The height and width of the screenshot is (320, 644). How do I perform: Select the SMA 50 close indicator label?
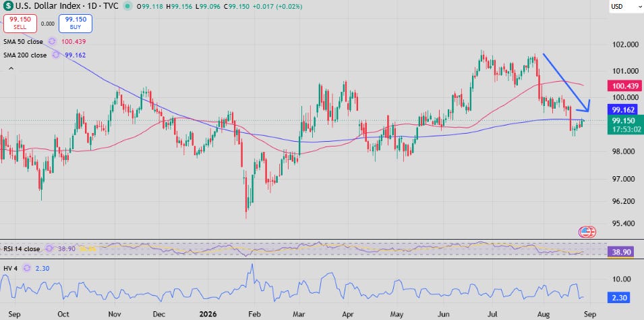(24, 41)
